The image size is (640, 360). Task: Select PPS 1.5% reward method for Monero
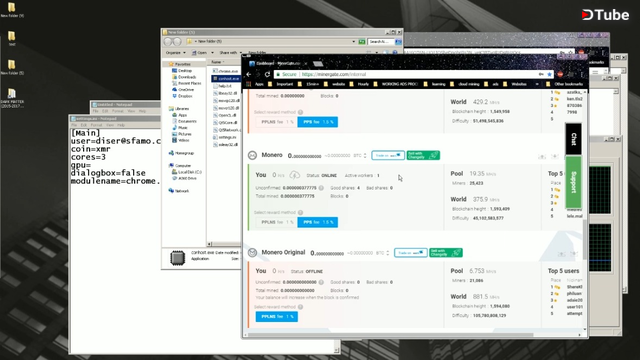pyautogui.click(x=318, y=222)
